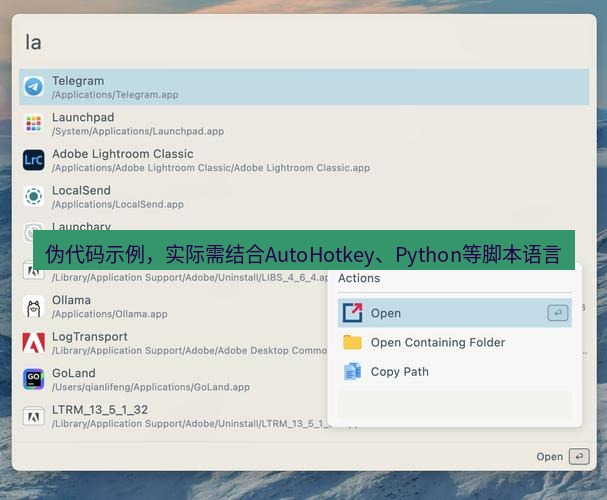This screenshot has width=607, height=500.
Task: Select the Ollama result title
Action: click(71, 300)
